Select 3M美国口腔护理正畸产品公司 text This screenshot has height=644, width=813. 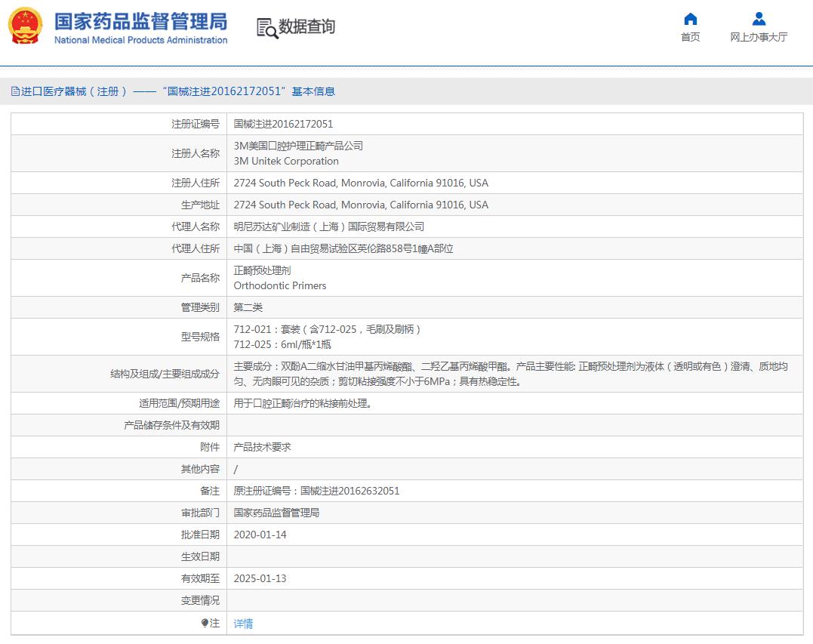click(x=298, y=146)
